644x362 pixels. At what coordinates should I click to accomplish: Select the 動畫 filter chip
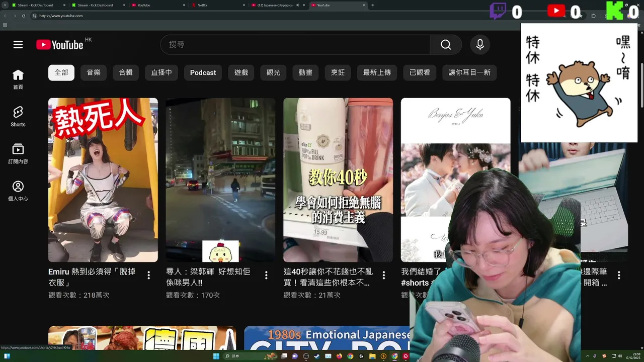tap(305, 72)
